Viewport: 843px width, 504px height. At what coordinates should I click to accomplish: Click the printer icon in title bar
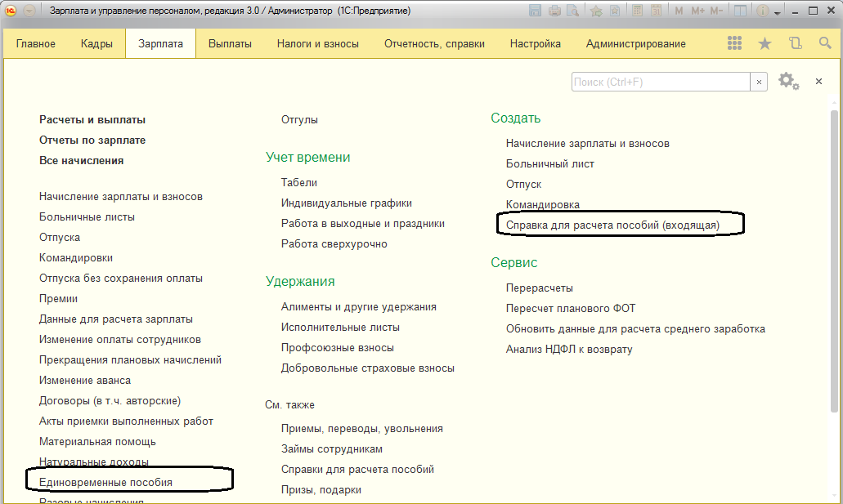click(x=555, y=11)
